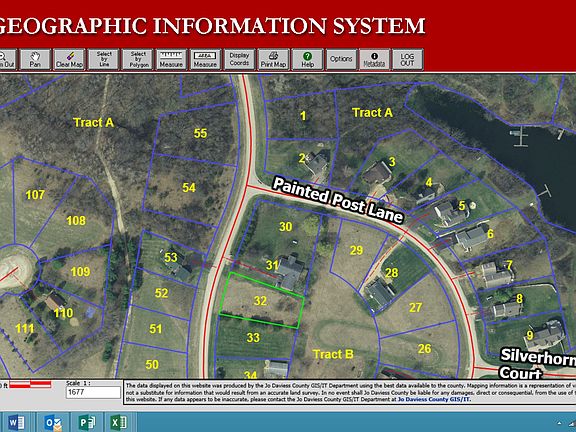
Task: Choose the Area Measure tool
Action: tap(205, 60)
